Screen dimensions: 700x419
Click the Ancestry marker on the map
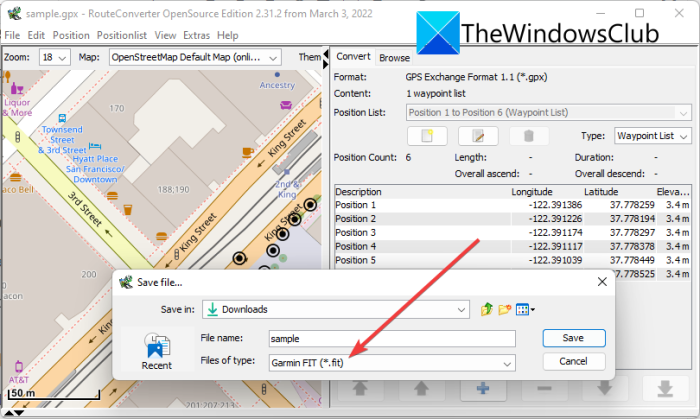(x=277, y=75)
